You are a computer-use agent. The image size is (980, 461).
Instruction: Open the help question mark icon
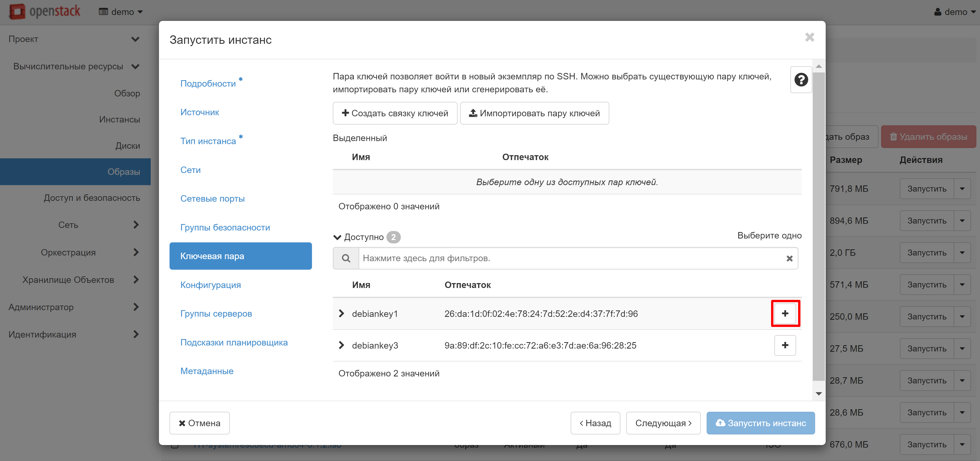(801, 80)
